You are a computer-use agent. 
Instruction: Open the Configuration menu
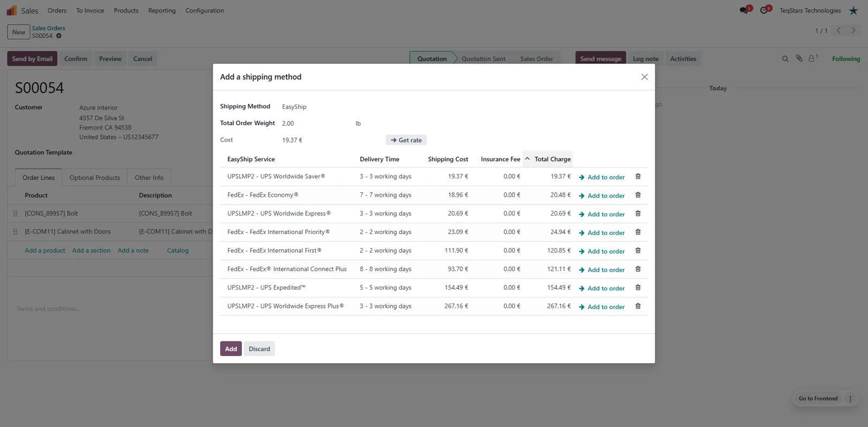tap(205, 10)
